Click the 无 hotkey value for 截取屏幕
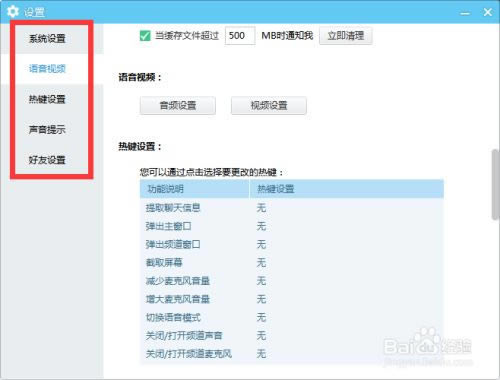This screenshot has height=380, width=500. [261, 263]
